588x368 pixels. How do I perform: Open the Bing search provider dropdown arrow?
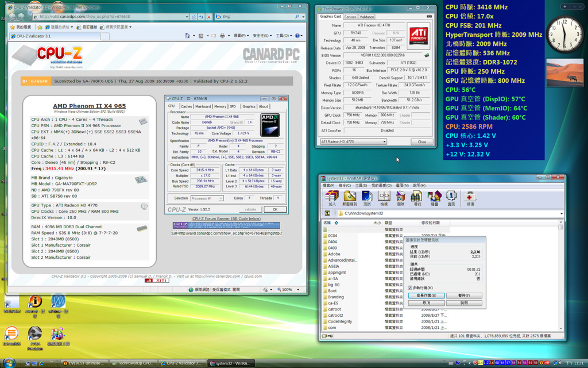pyautogui.click(x=303, y=17)
